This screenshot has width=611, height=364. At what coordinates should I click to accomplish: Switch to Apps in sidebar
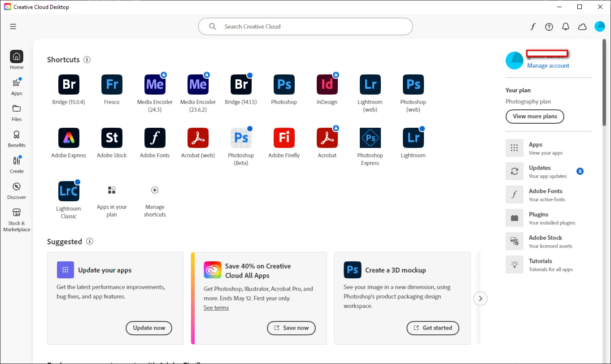click(17, 86)
